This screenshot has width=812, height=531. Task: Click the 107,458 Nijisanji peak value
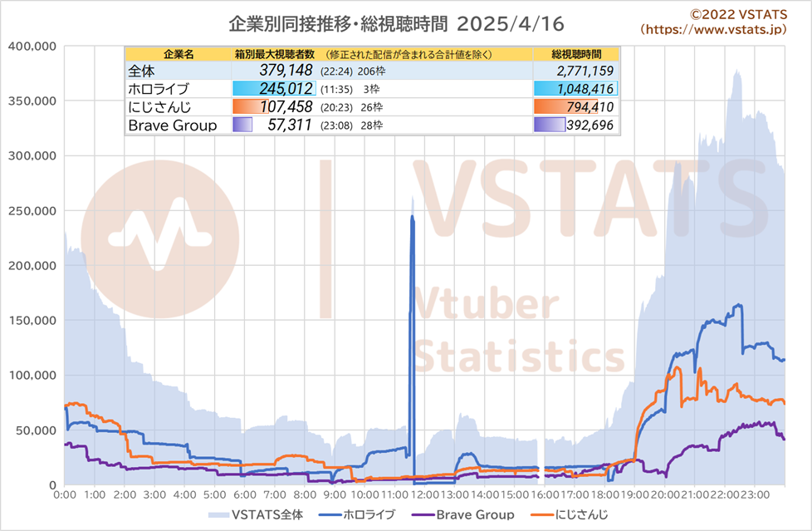click(286, 106)
